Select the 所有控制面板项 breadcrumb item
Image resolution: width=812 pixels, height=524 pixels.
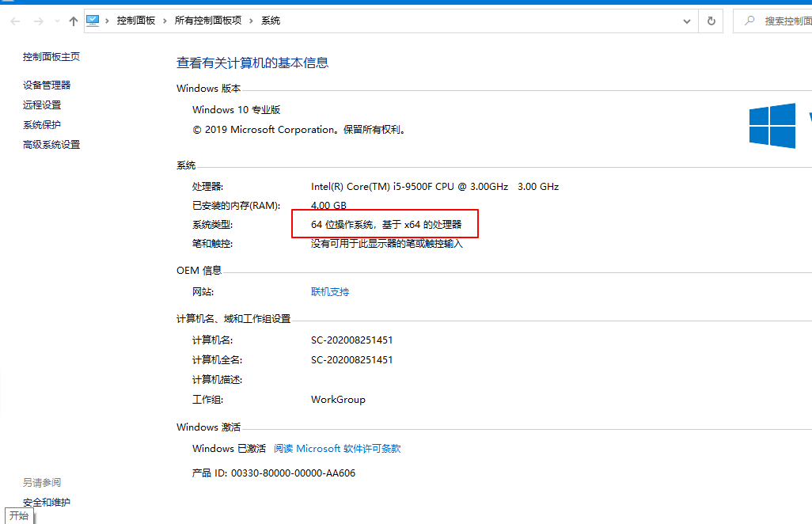(x=208, y=21)
